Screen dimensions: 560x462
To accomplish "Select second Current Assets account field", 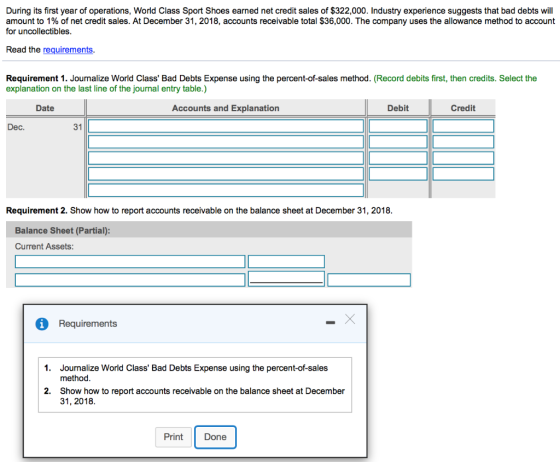I will click(x=130, y=280).
